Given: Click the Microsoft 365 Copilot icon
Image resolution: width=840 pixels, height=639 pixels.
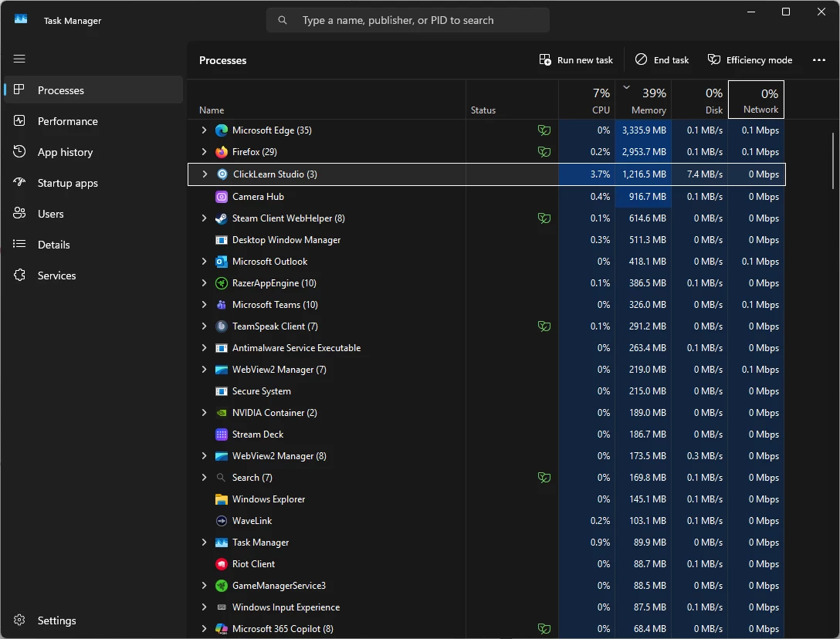Looking at the screenshot, I should coord(222,629).
